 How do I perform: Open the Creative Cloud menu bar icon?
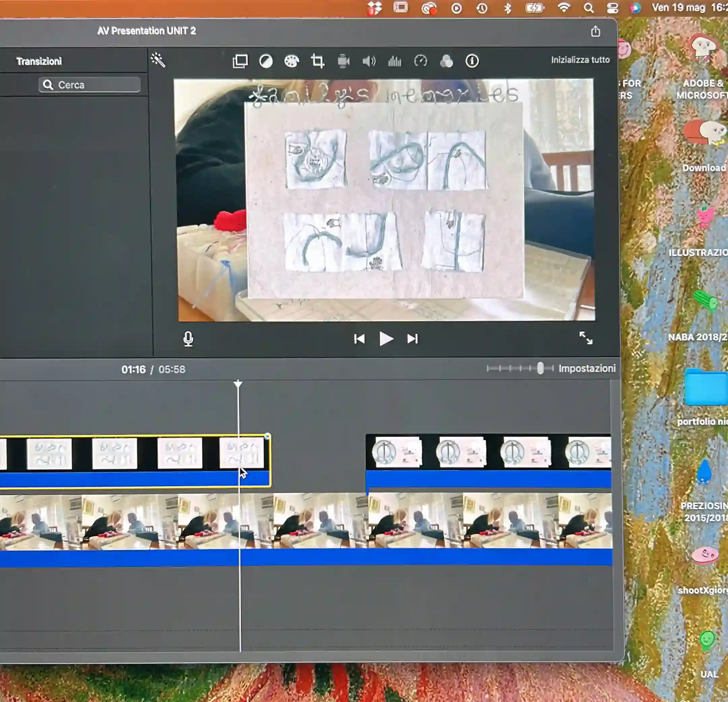click(428, 8)
